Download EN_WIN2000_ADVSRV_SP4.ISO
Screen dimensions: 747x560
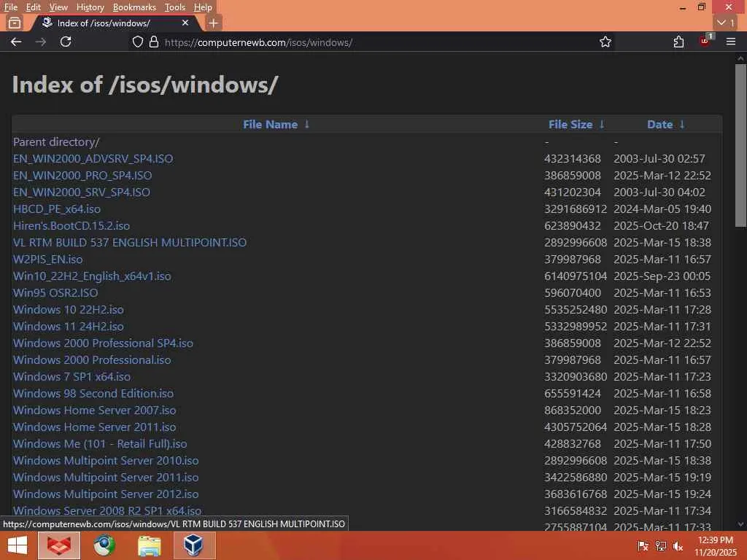(93, 158)
